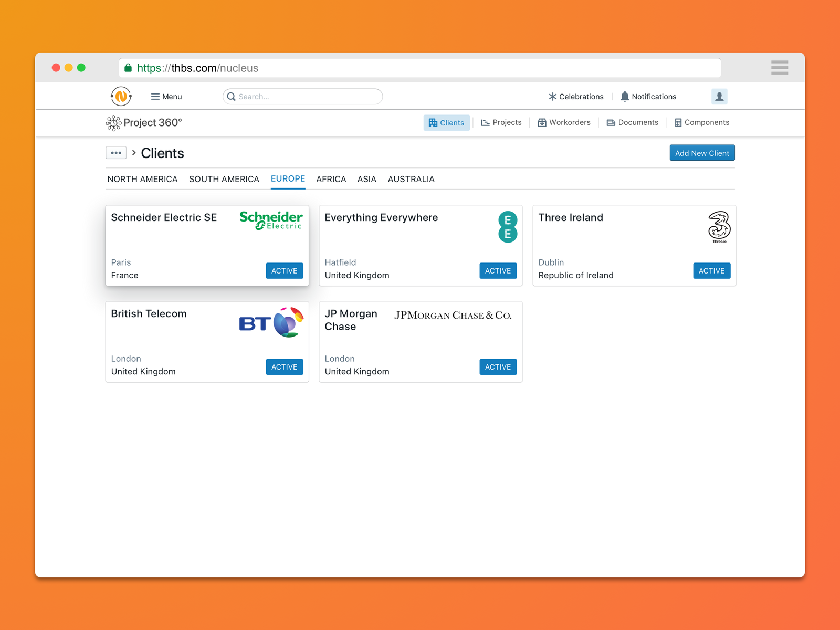Switch to the Clients section
The image size is (840, 630).
tap(447, 123)
